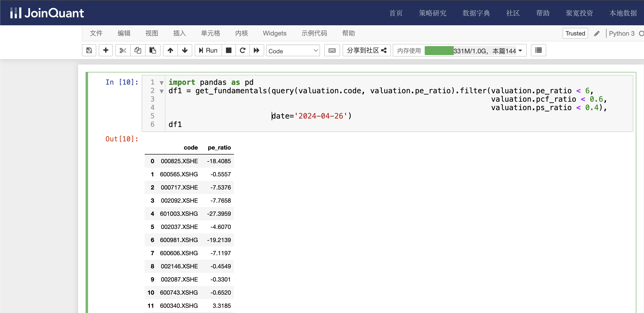Toggle the Trusted notebook status
Image resolution: width=644 pixels, height=313 pixels.
tap(575, 33)
